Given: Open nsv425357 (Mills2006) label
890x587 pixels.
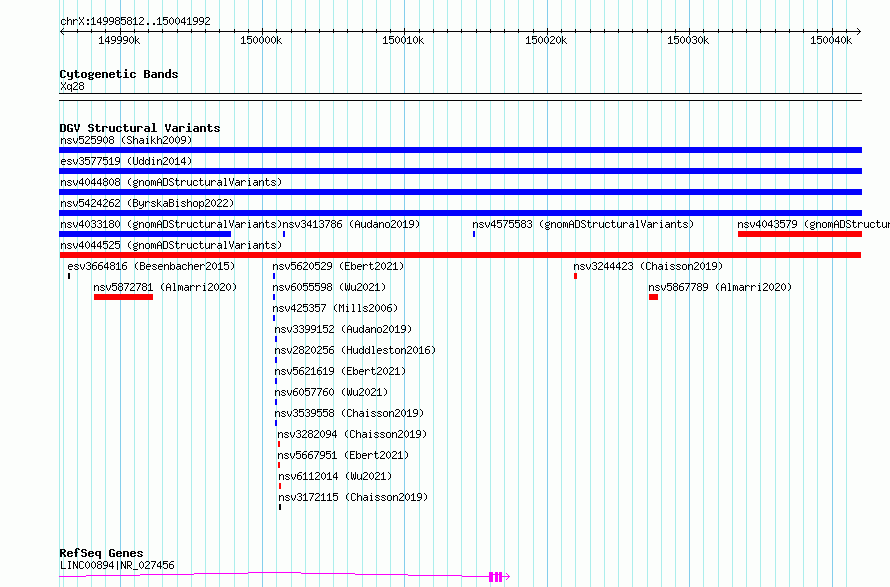Looking at the screenshot, I should click(x=335, y=308).
